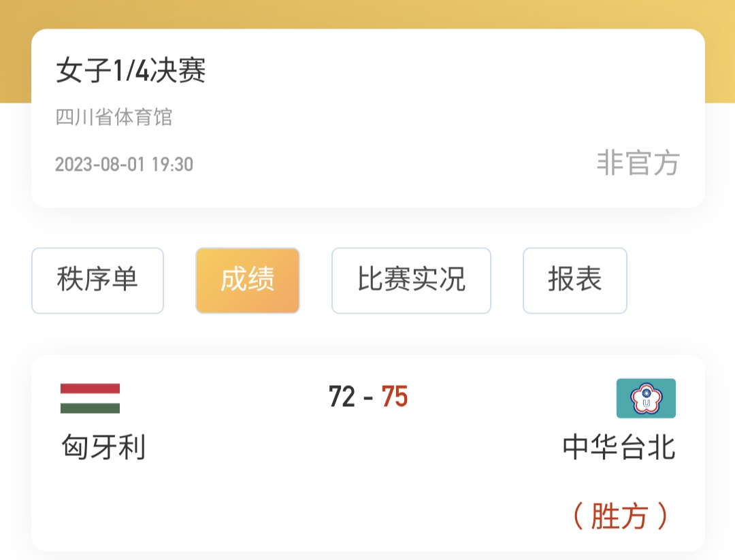This screenshot has width=735, height=560.
Task: Tap the Hungary flag icon
Action: coord(90,399)
